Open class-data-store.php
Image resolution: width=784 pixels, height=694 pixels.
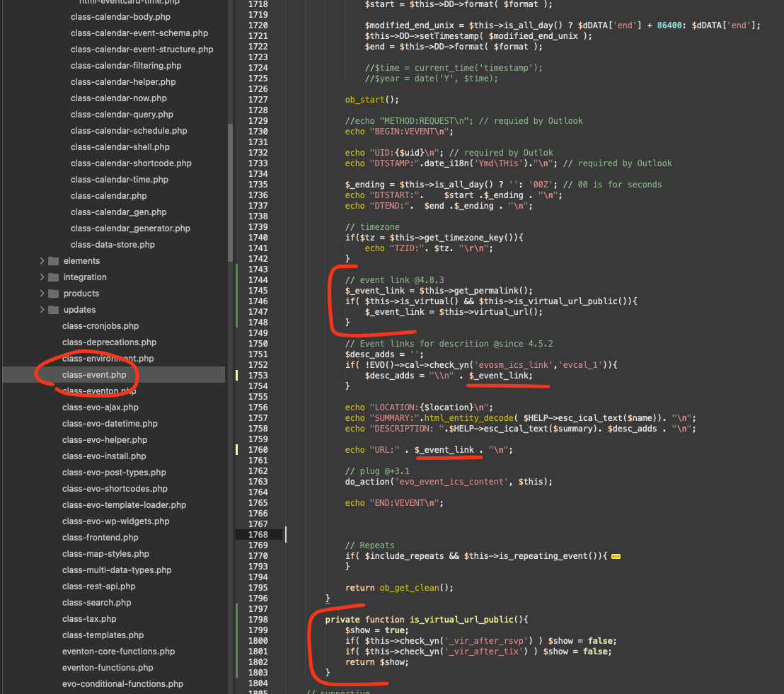[113, 245]
